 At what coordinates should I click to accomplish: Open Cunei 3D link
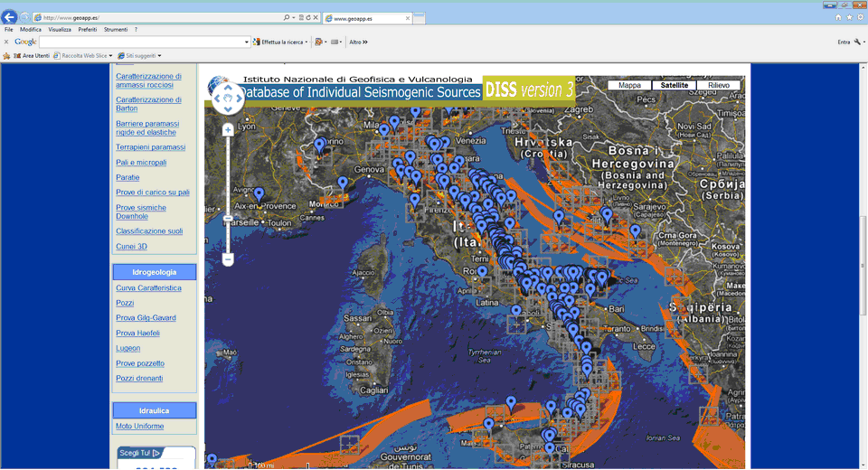coord(131,247)
